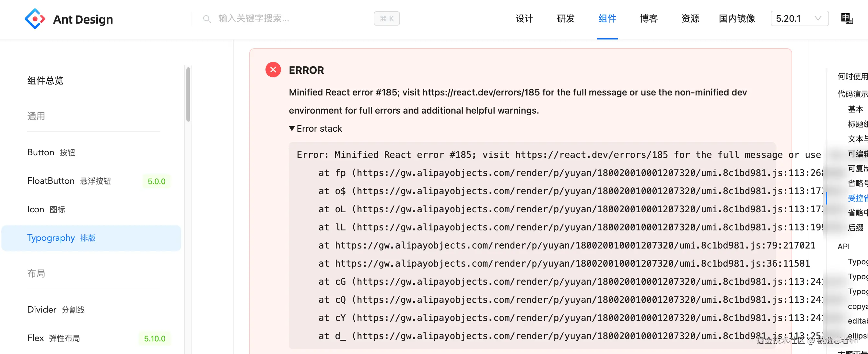This screenshot has height=354, width=868.
Task: Select the Flex 弹性布局 sidebar item
Action: tap(53, 338)
